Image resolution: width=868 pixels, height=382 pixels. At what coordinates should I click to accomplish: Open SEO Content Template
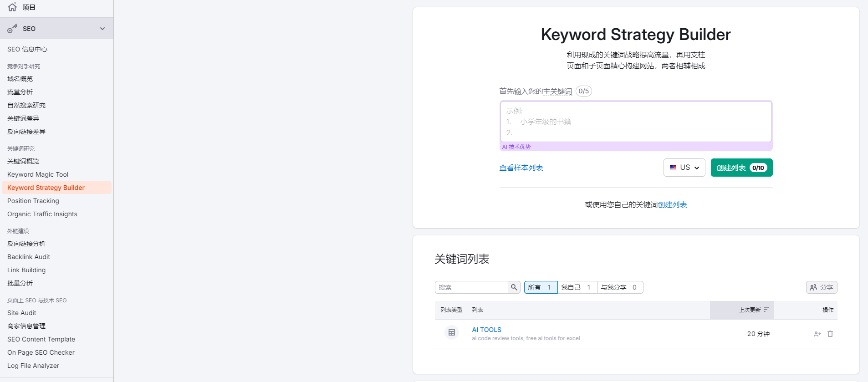(41, 339)
